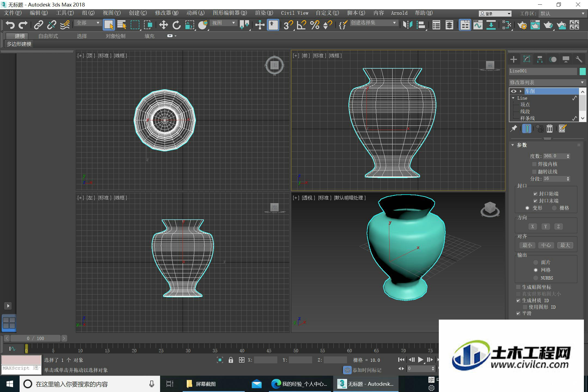Click the 0 / 100 time slider

(35, 338)
